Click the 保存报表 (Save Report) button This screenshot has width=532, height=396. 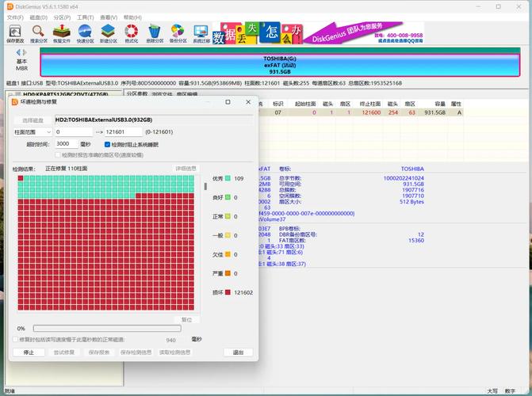coord(99,352)
